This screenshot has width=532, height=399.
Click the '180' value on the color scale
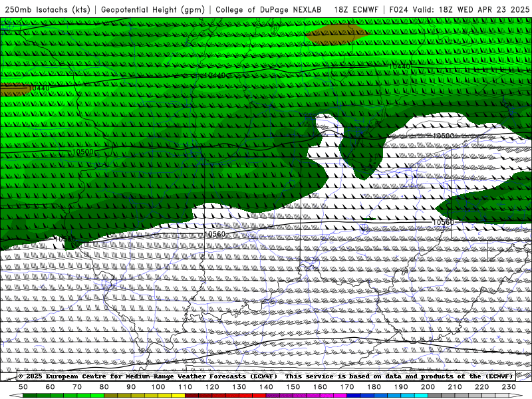pos(374,387)
